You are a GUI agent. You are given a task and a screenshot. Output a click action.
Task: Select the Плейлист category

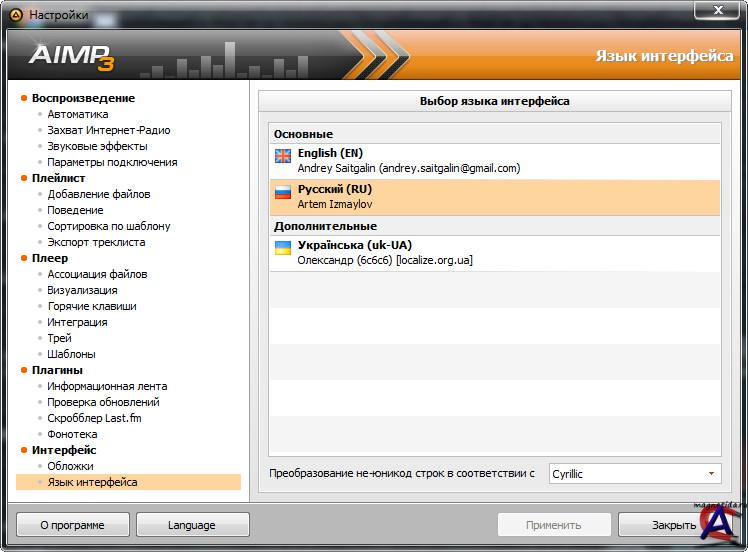[x=58, y=178]
